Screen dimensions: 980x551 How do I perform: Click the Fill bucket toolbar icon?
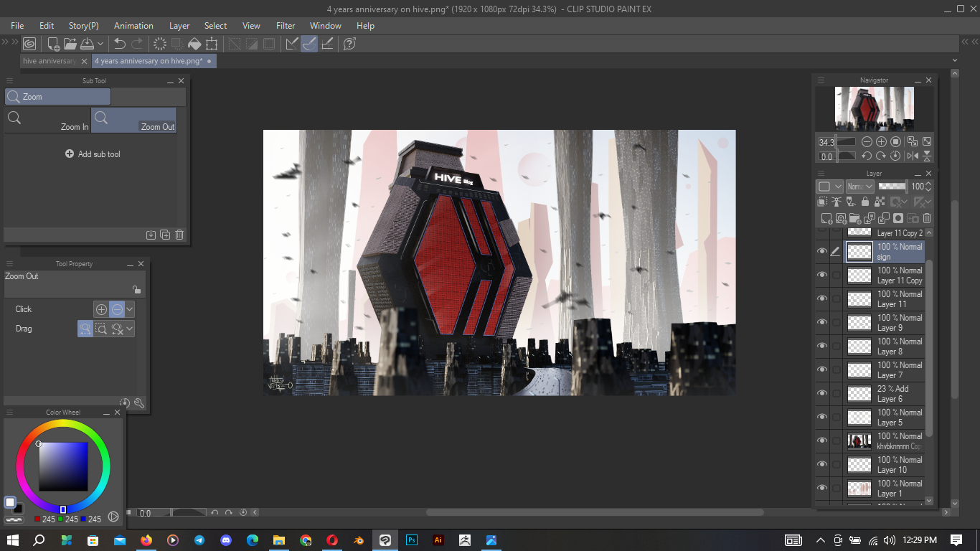click(194, 44)
